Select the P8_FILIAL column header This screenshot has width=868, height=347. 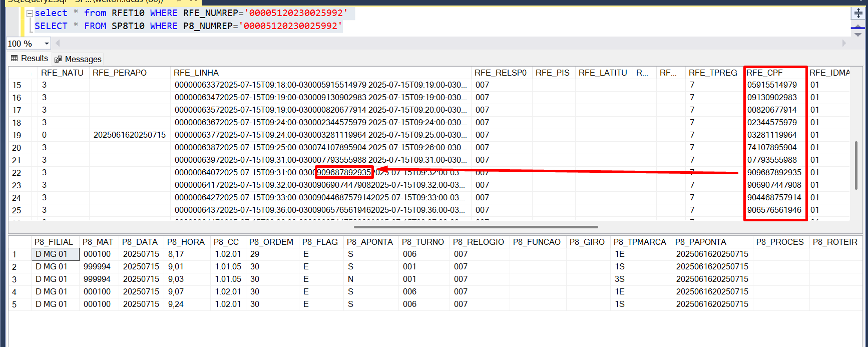(x=54, y=242)
